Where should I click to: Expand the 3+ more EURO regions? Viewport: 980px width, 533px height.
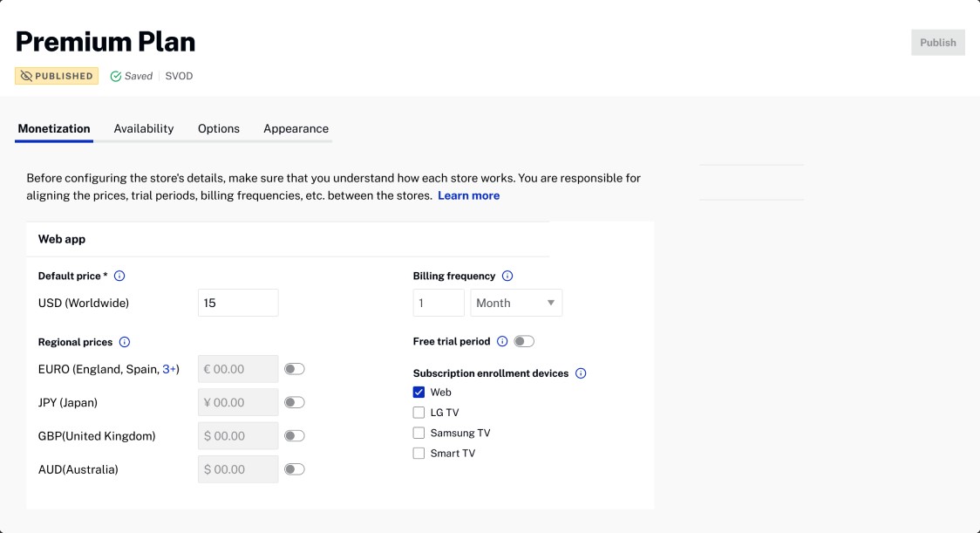point(169,369)
